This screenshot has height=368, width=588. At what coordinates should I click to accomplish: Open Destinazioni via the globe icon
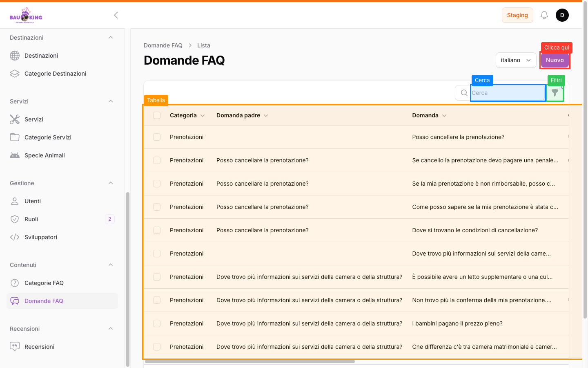point(15,55)
